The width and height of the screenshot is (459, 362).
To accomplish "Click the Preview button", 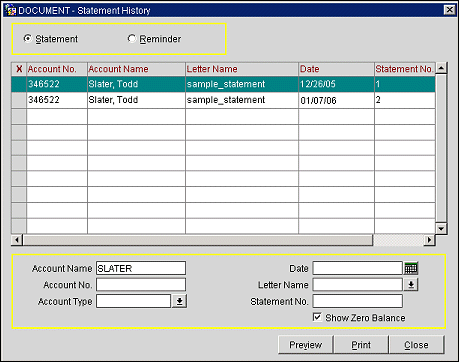I will pyautogui.click(x=306, y=345).
